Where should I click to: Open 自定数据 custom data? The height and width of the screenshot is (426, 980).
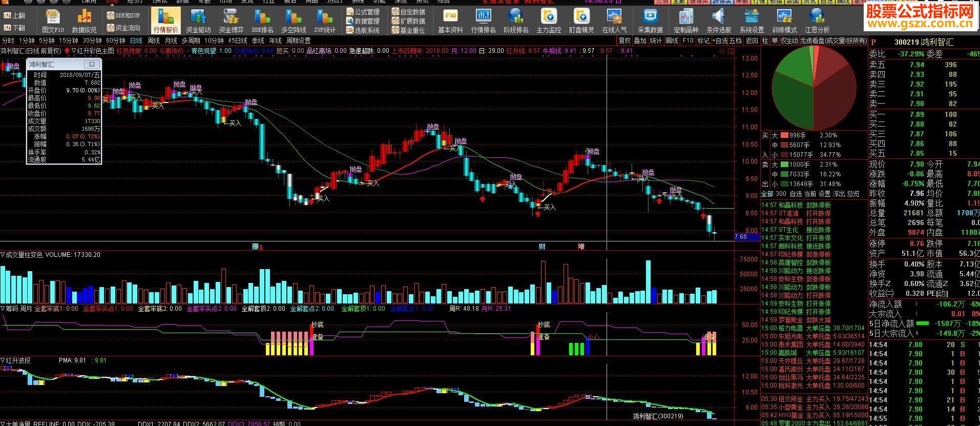pos(408,12)
